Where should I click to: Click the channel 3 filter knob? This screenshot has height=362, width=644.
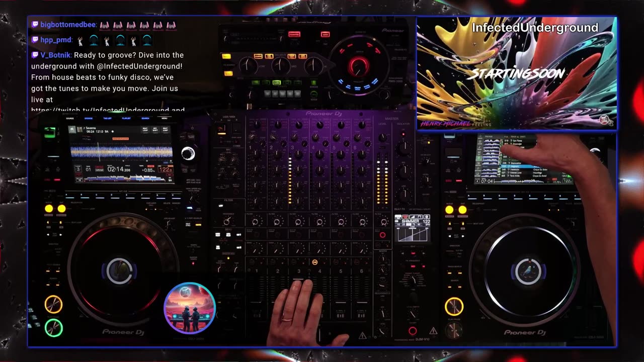coord(298,221)
